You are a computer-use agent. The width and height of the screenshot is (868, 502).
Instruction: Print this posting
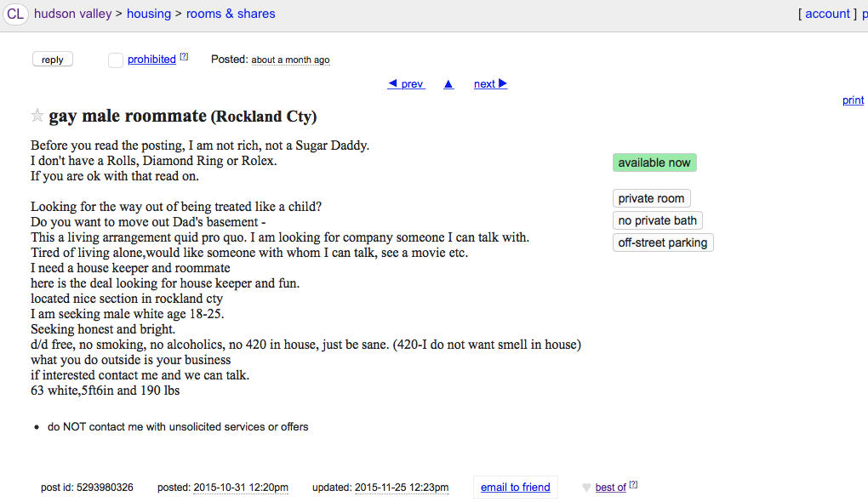853,100
